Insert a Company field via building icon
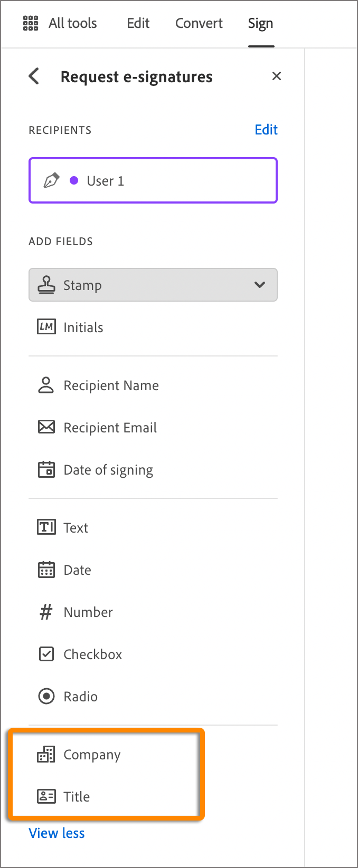This screenshot has width=358, height=868. 46,754
